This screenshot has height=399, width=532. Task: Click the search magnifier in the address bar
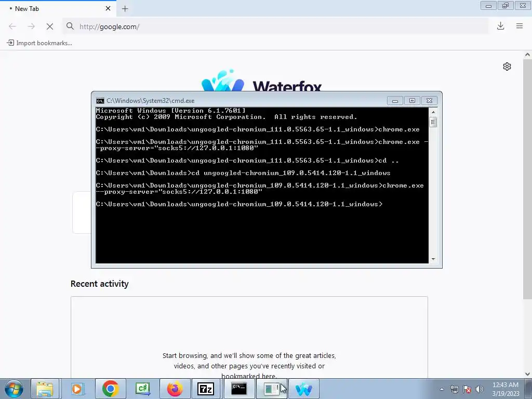click(70, 26)
